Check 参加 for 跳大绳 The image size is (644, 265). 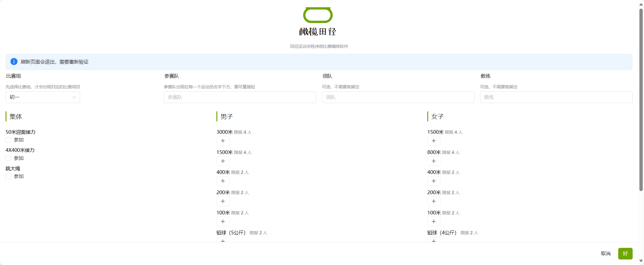(8, 176)
